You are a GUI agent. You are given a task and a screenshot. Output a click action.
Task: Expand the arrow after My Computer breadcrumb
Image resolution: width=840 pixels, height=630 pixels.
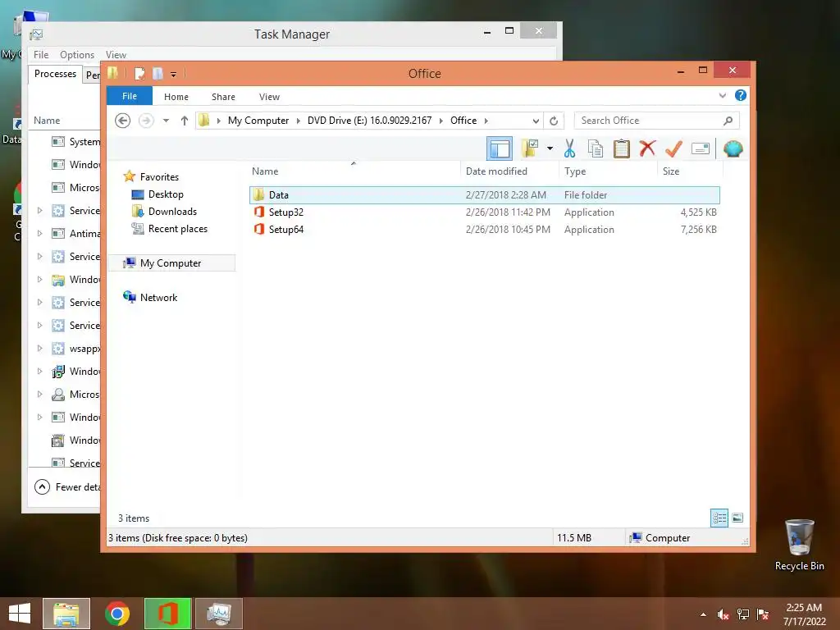[299, 121]
